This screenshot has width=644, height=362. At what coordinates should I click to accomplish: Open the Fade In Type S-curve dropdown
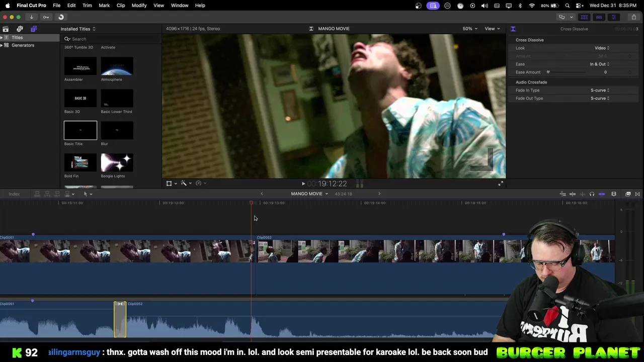click(x=600, y=90)
